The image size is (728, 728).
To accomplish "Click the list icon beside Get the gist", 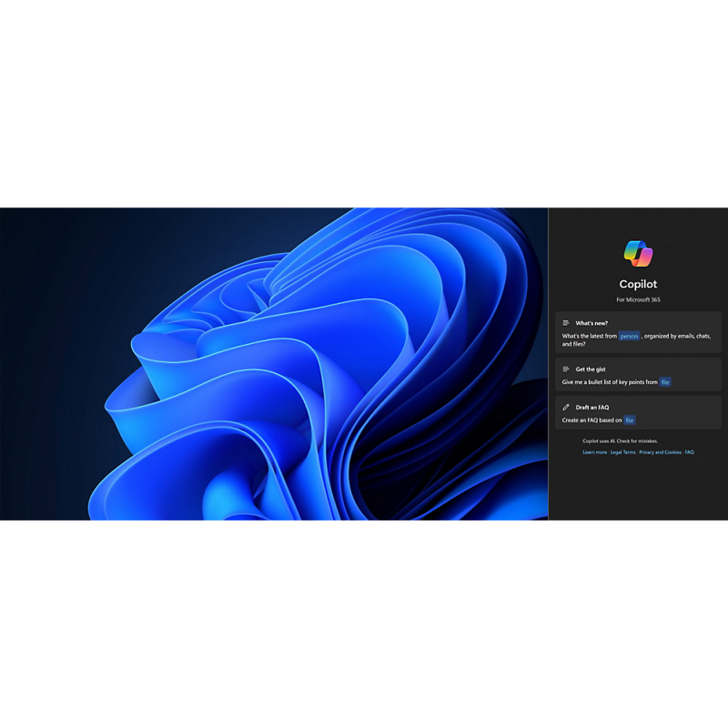I will pos(566,369).
